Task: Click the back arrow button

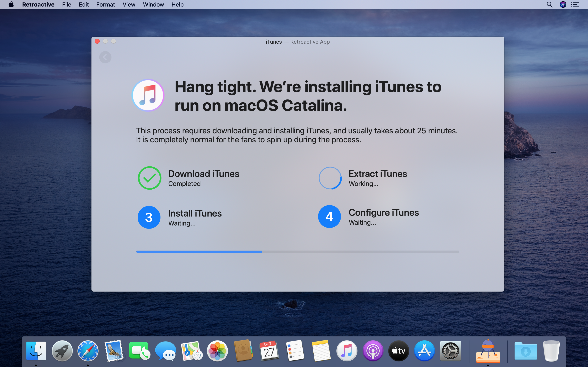Action: (105, 57)
